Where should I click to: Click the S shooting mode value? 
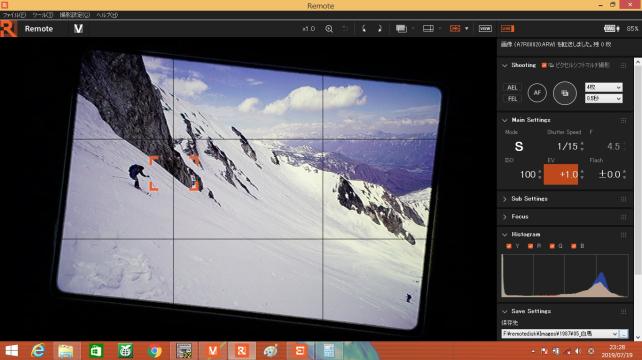pos(519,147)
